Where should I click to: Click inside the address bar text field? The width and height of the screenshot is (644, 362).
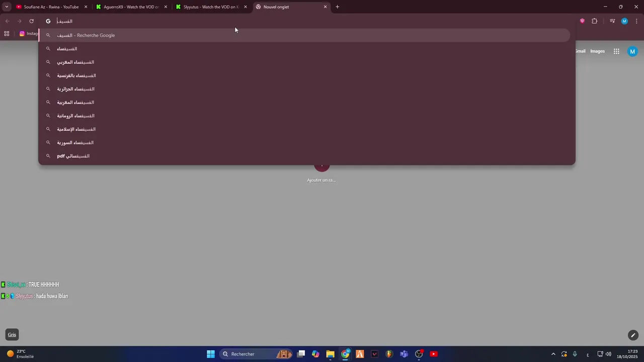(x=307, y=21)
